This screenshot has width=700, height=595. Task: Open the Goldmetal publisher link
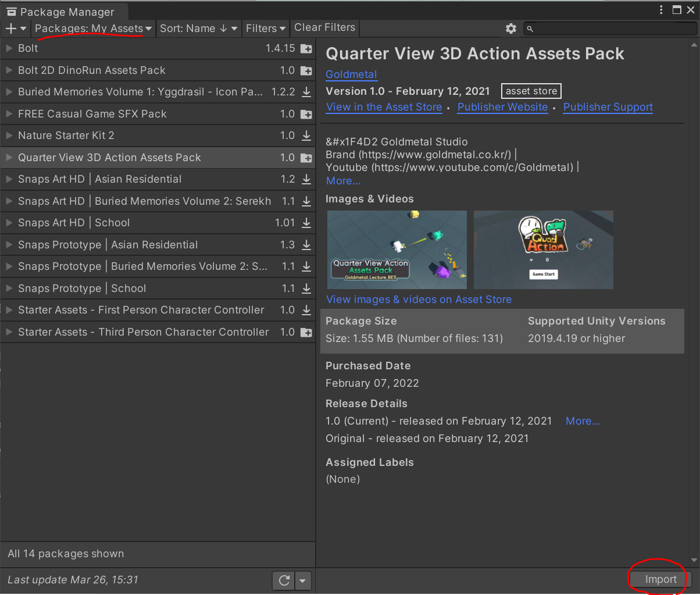click(351, 74)
